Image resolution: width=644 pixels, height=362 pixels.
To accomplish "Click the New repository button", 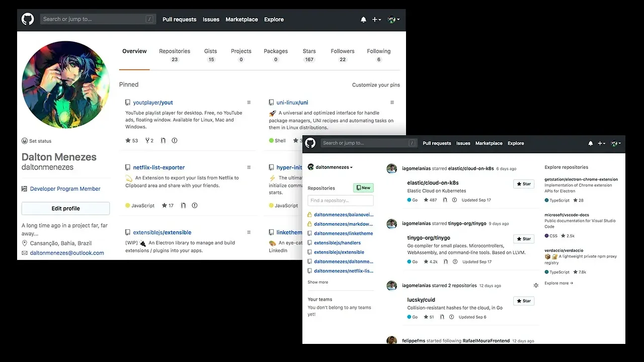I will pos(363,188).
